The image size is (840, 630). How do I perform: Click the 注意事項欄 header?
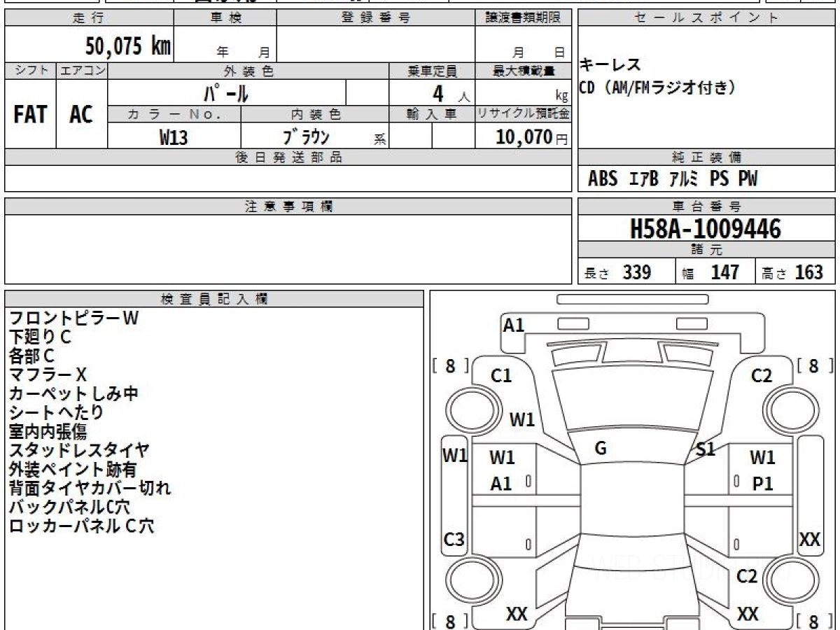tap(288, 206)
